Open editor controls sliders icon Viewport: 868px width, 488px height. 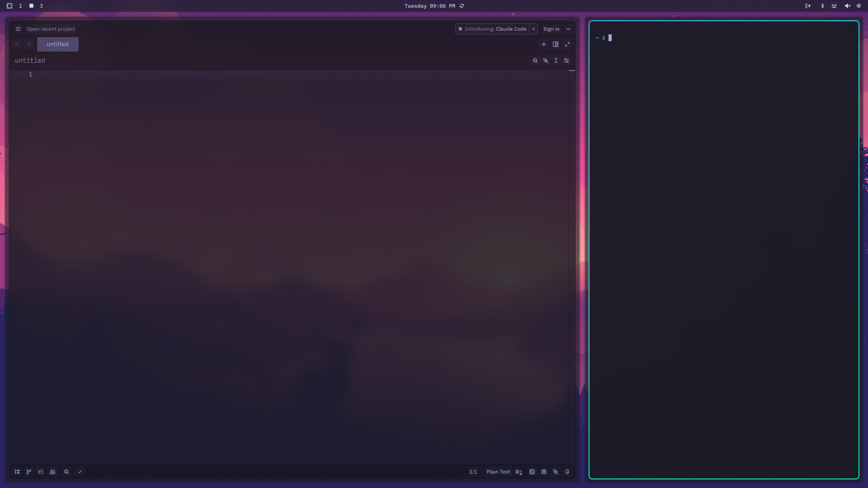[566, 61]
